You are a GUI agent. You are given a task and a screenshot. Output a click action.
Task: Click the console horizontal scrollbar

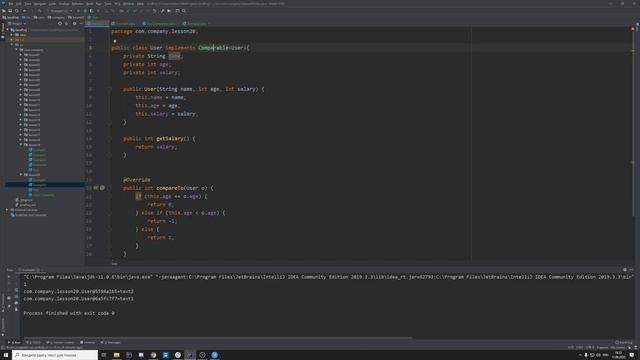pyautogui.click(x=218, y=338)
